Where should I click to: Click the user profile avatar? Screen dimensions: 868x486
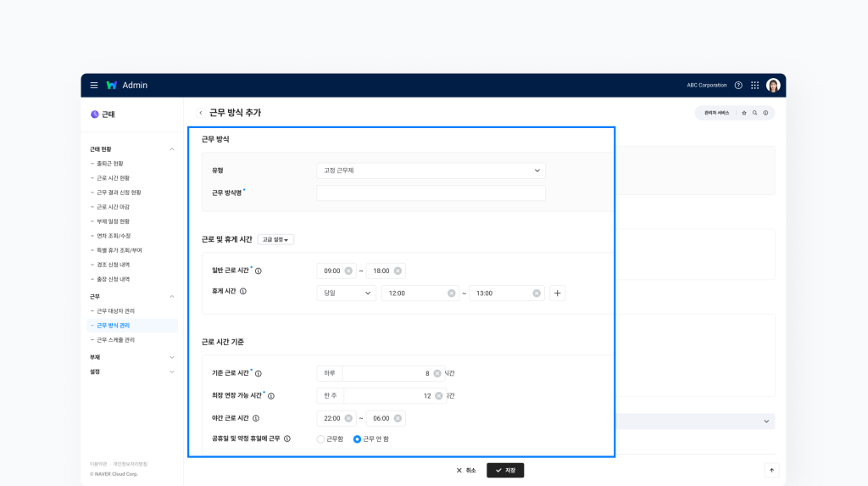tap(773, 86)
